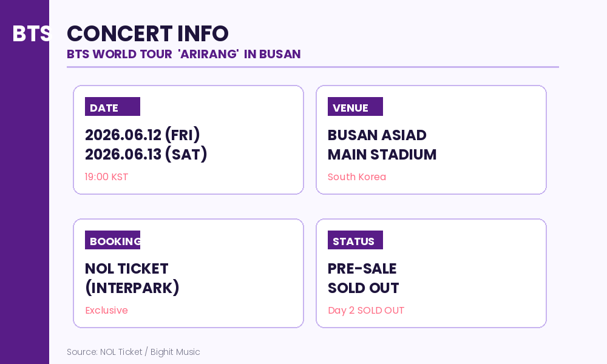Click the BTS WORLD TOUR 'ARIRANG' subtitle
607x364 pixels.
click(183, 54)
